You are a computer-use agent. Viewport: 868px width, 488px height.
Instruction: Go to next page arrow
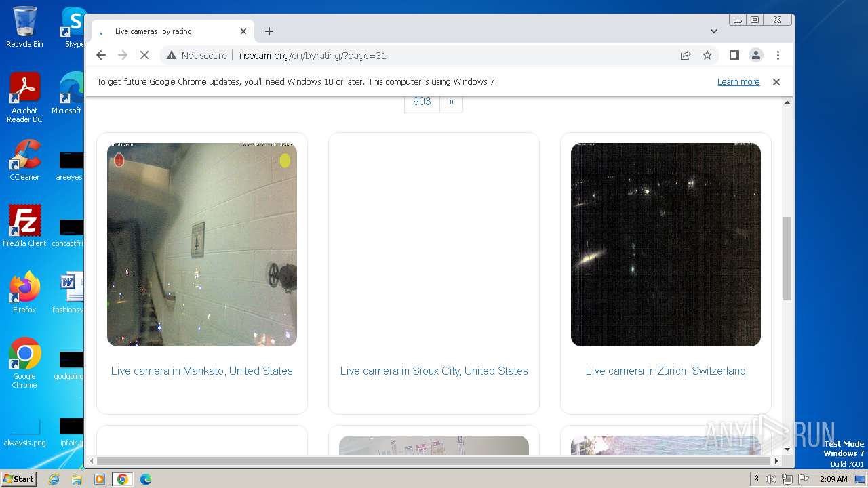pyautogui.click(x=451, y=102)
